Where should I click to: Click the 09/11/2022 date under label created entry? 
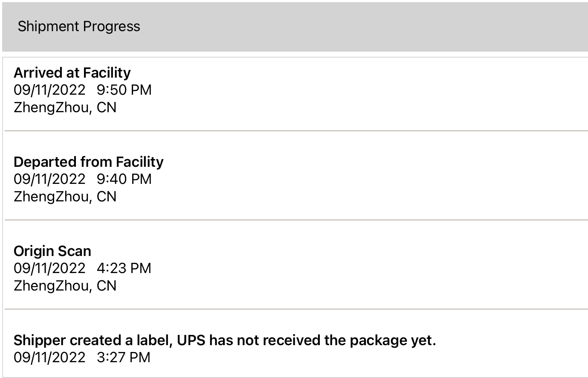click(49, 358)
